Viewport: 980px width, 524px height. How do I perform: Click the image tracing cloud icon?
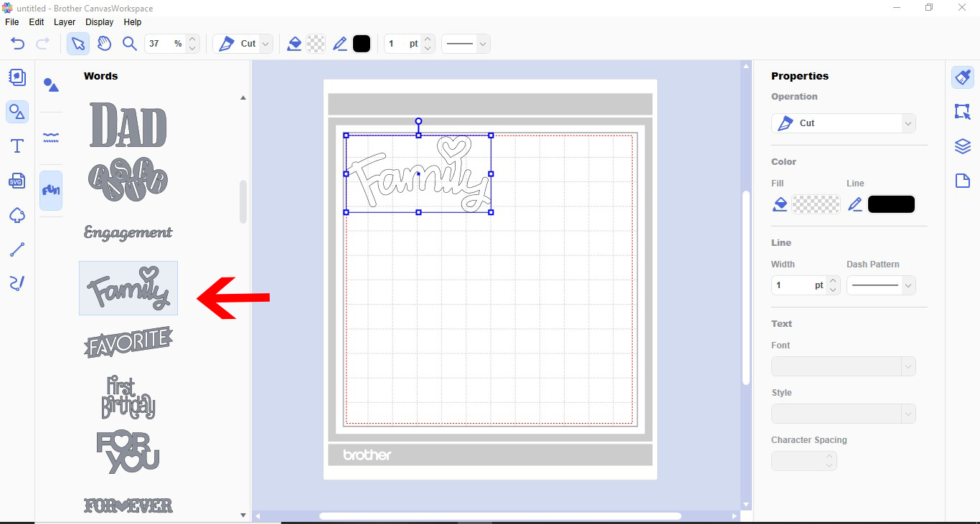point(17,215)
